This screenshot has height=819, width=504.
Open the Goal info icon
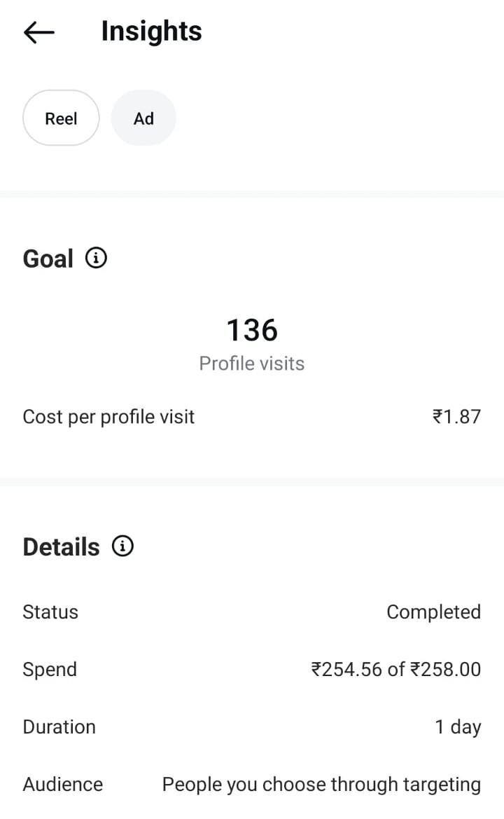(x=97, y=259)
